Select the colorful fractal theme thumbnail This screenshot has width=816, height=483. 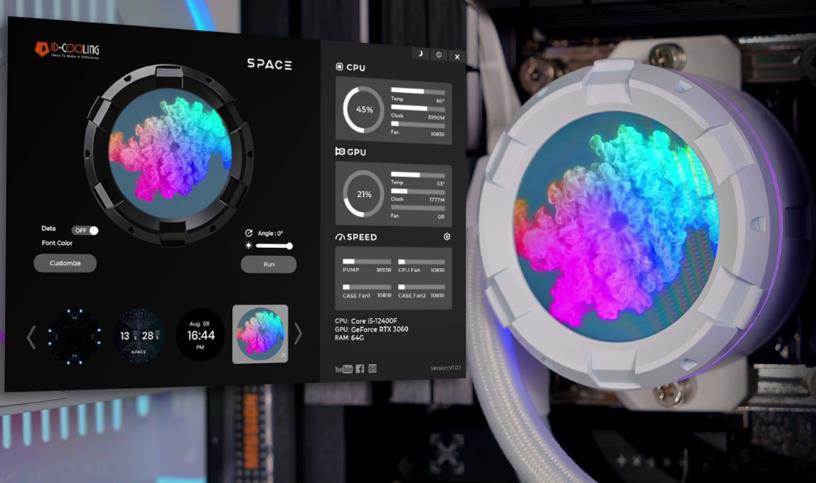pyautogui.click(x=260, y=333)
